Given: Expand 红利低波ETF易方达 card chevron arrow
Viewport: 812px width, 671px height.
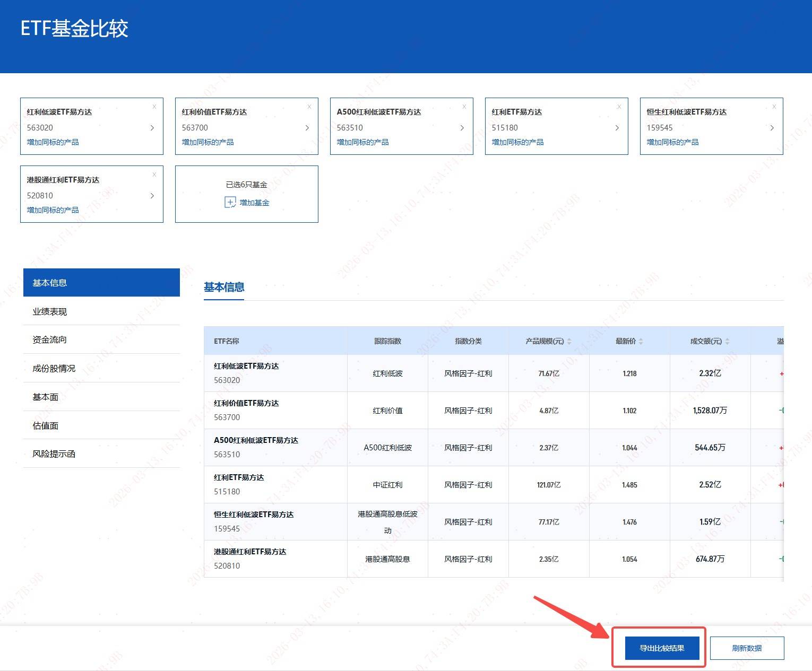Looking at the screenshot, I should (152, 128).
